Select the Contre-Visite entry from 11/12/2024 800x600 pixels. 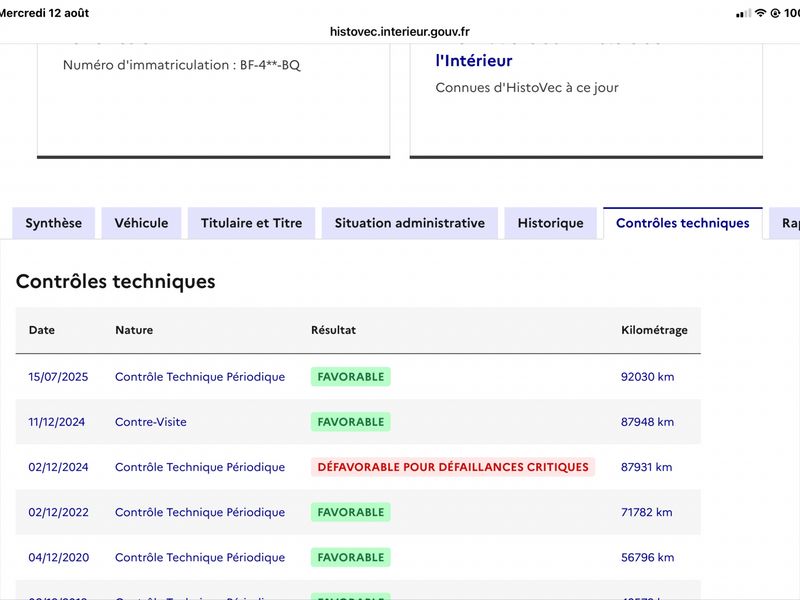151,422
